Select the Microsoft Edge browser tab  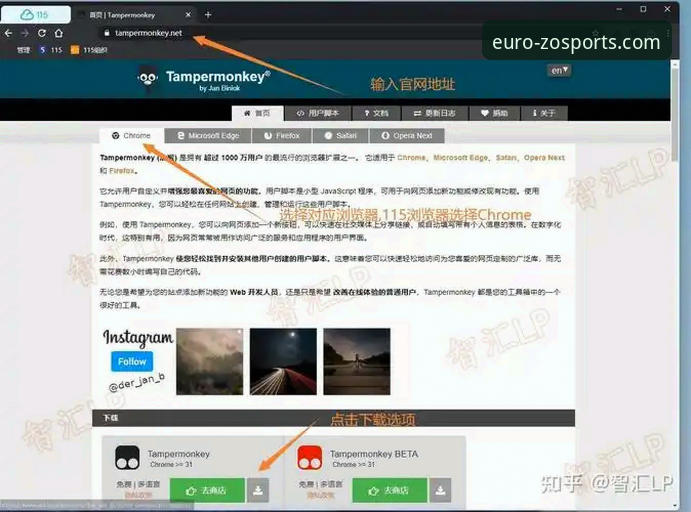coord(208,136)
